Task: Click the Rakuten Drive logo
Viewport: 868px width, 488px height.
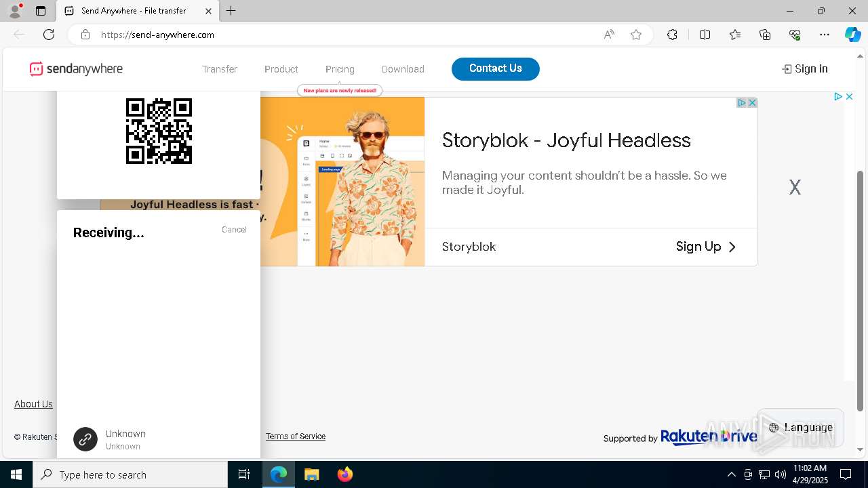Action: [709, 437]
